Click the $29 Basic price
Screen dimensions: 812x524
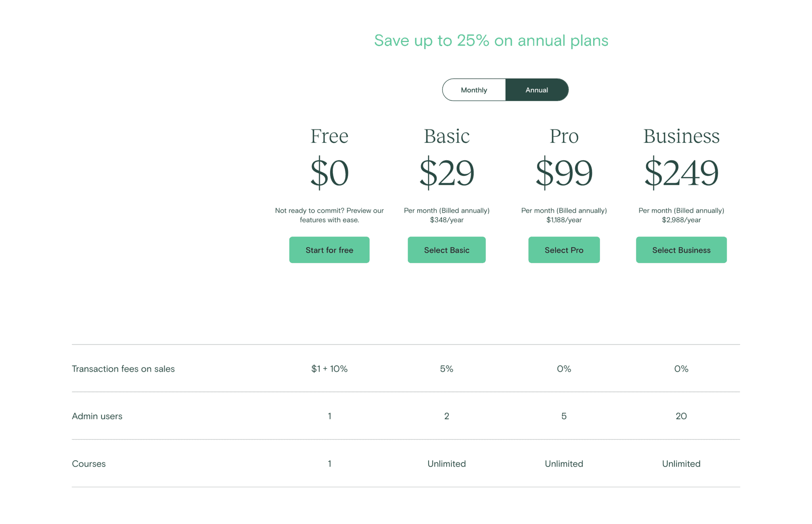tap(446, 172)
